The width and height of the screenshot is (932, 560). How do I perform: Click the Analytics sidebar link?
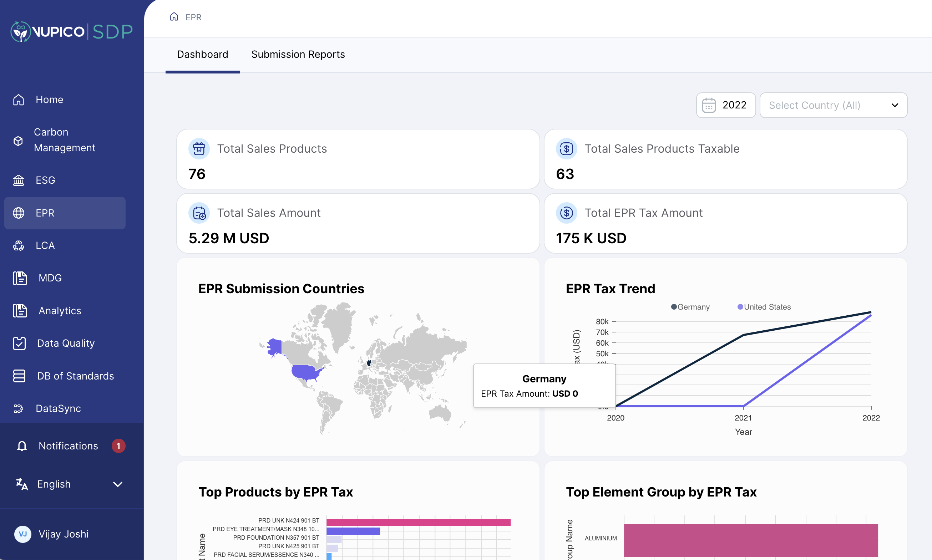[60, 311]
